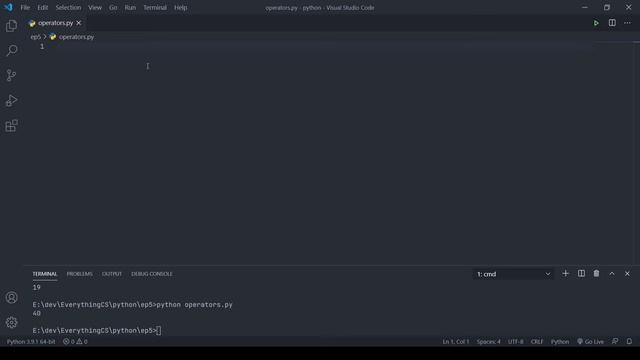The image size is (640, 360).
Task: Open feedback icon in status bar
Action: pos(615,342)
